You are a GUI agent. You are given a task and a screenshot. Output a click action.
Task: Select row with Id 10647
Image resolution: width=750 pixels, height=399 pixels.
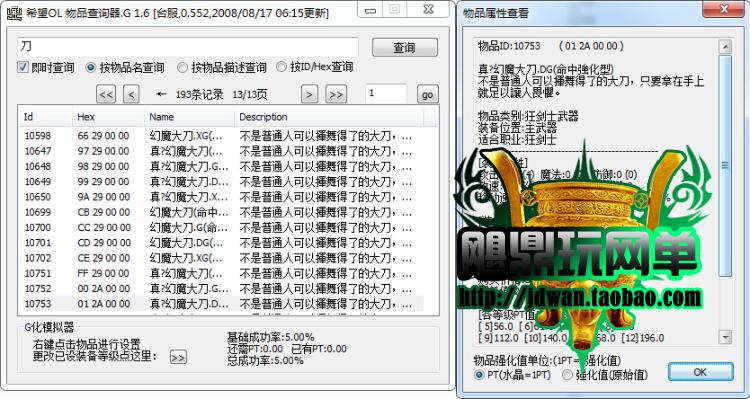tap(221, 151)
